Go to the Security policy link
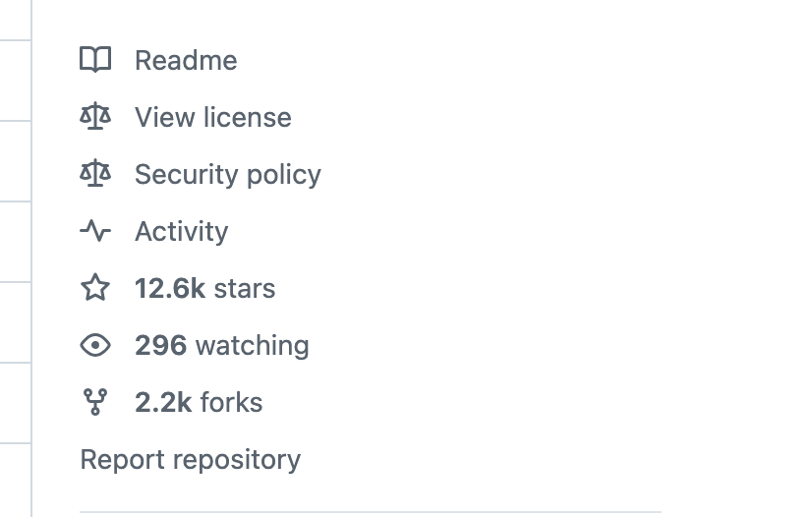Image resolution: width=812 pixels, height=517 pixels. (227, 174)
